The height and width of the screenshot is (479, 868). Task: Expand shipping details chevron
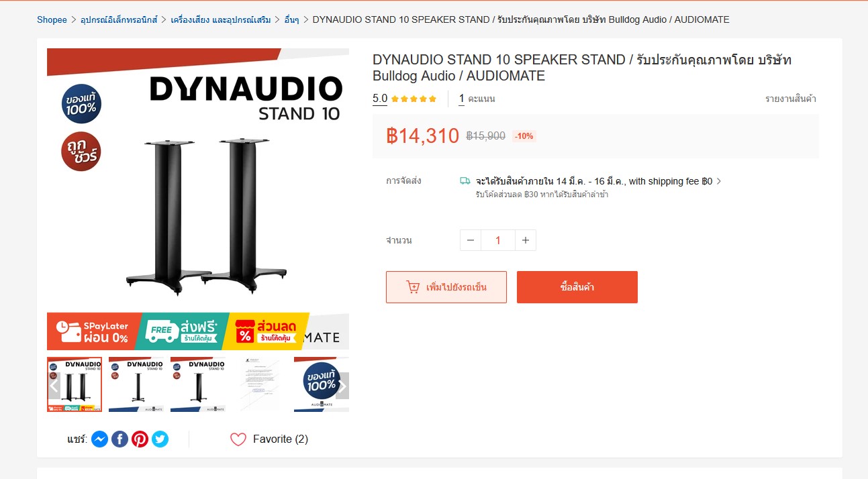[x=719, y=181]
